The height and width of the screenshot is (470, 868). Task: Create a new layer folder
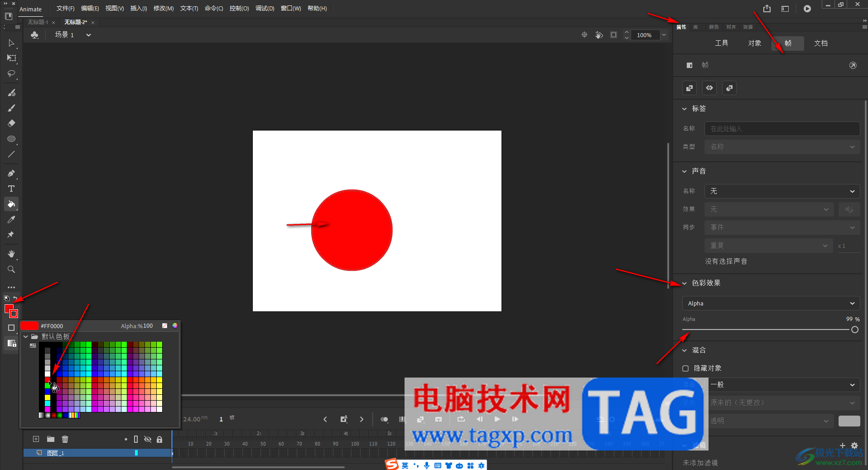51,439
